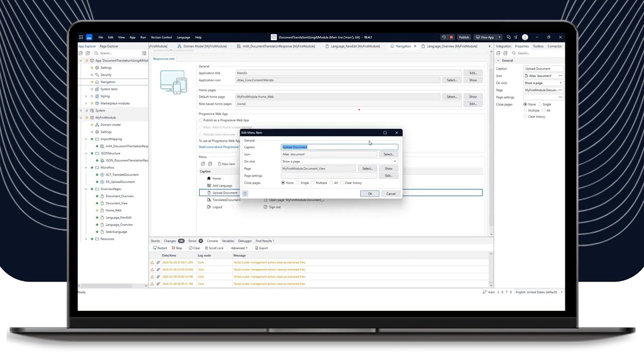Open the Version Control menu
The image size is (644, 362).
pyautogui.click(x=161, y=37)
